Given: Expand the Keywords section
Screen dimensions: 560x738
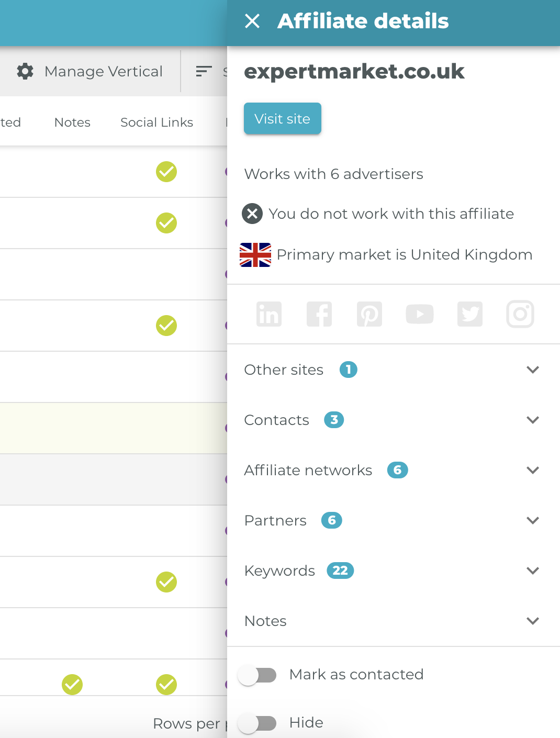Looking at the screenshot, I should point(394,571).
